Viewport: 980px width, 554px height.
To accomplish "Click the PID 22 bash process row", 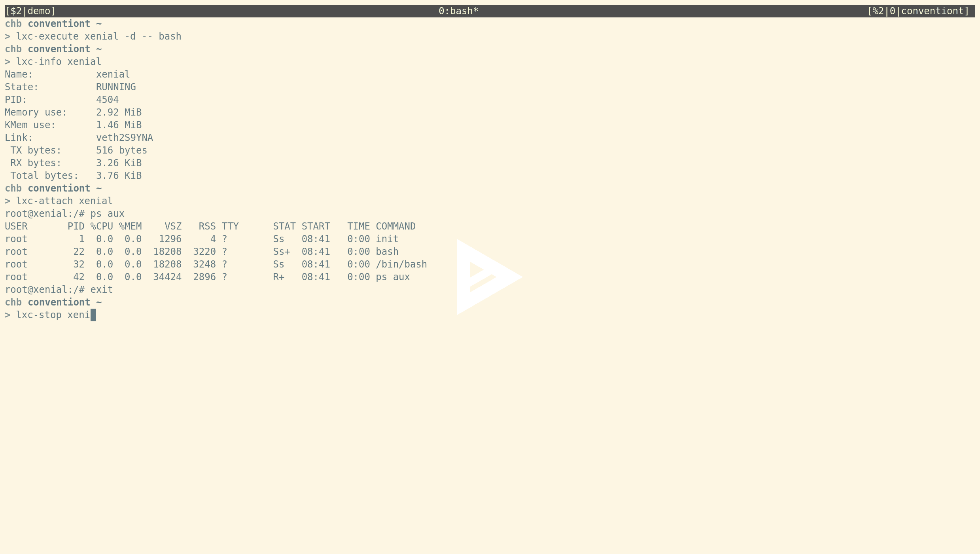I will (x=202, y=252).
